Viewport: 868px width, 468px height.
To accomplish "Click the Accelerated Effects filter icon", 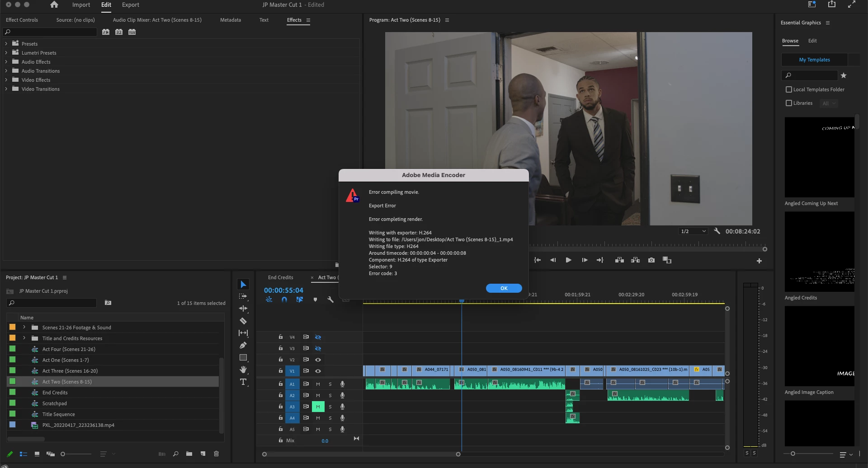I will pos(105,32).
